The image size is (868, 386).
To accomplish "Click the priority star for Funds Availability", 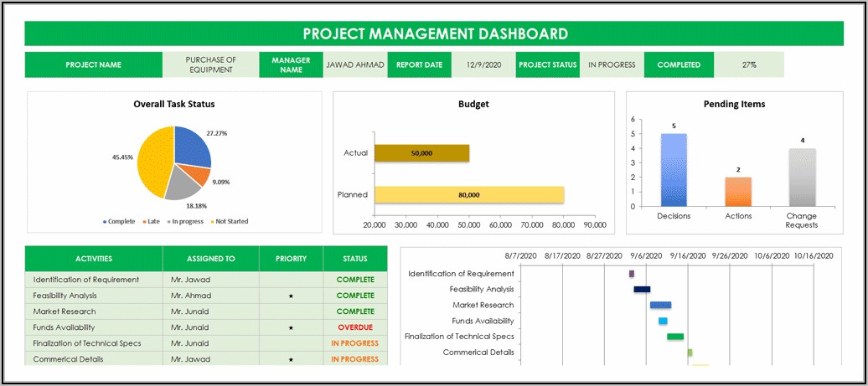I will click(x=291, y=327).
